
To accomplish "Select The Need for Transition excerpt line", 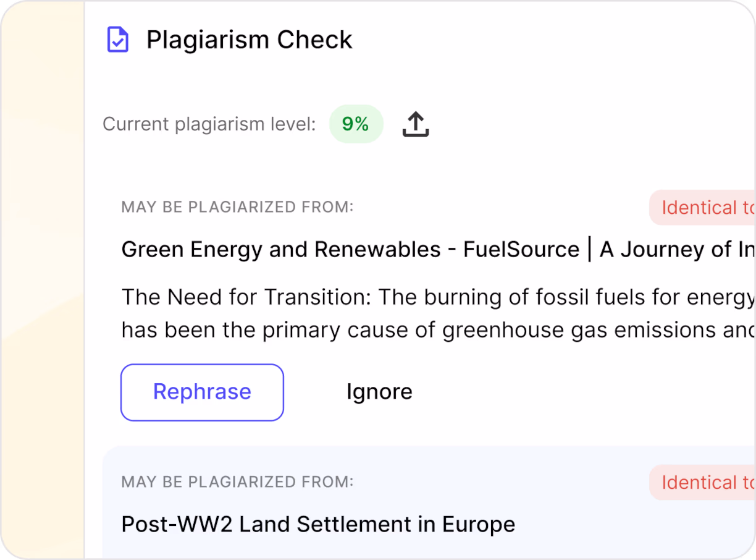I will [x=438, y=298].
